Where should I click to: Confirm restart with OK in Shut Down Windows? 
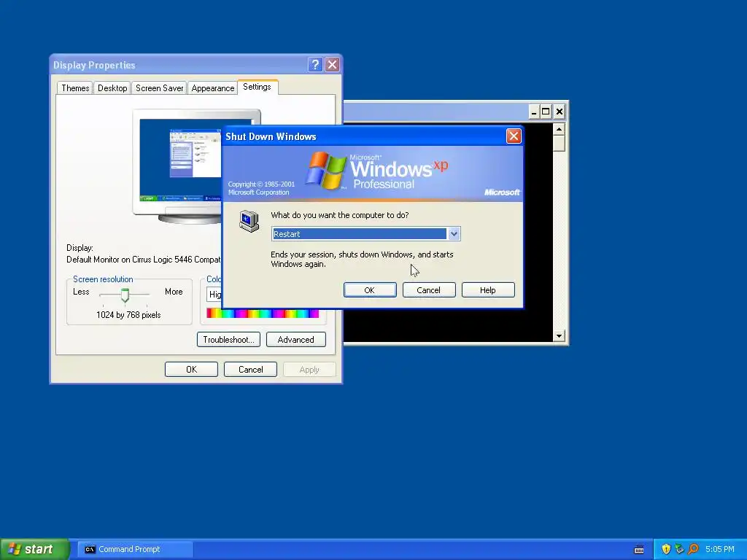(x=370, y=290)
